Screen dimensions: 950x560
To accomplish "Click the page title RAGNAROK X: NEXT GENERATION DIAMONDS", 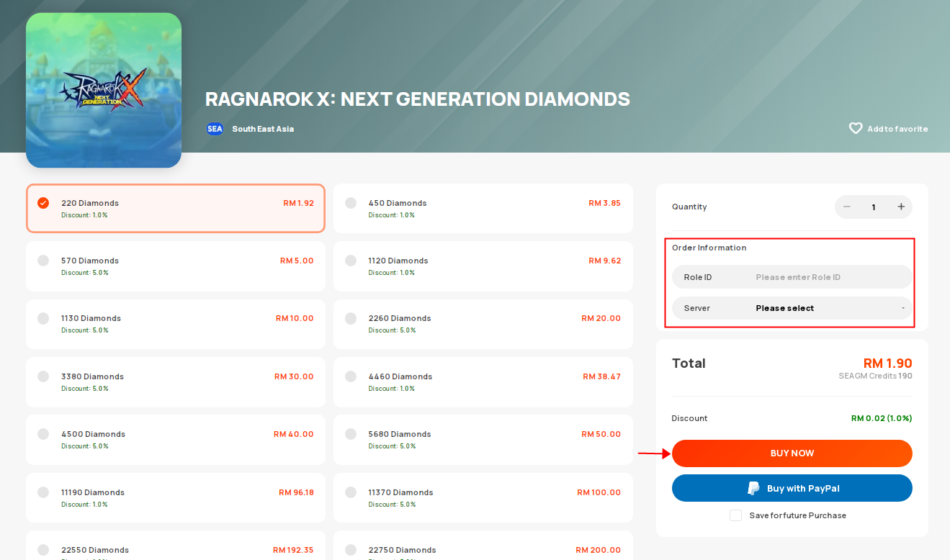I will 418,99.
